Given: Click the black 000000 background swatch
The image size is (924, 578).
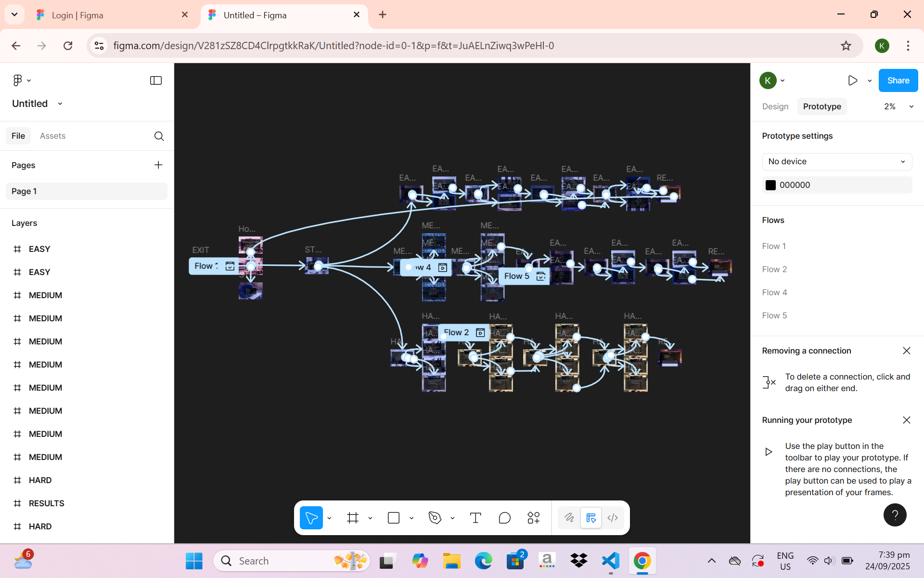Looking at the screenshot, I should pyautogui.click(x=770, y=185).
